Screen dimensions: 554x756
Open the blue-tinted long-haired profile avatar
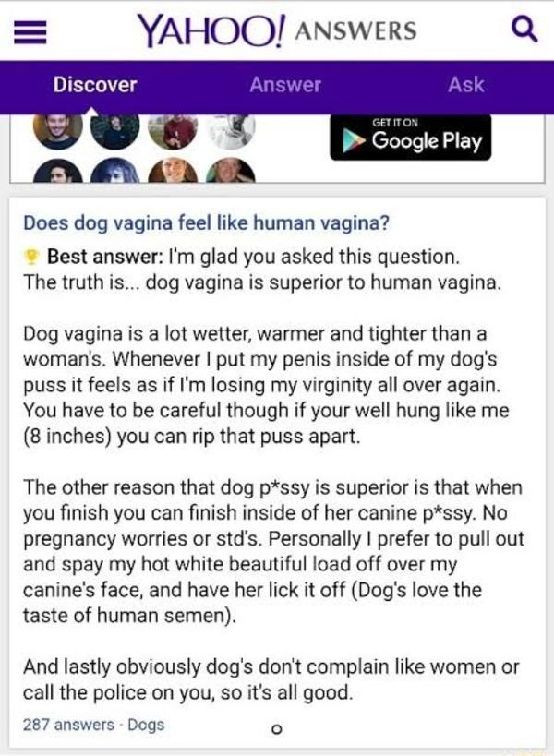coord(114,170)
